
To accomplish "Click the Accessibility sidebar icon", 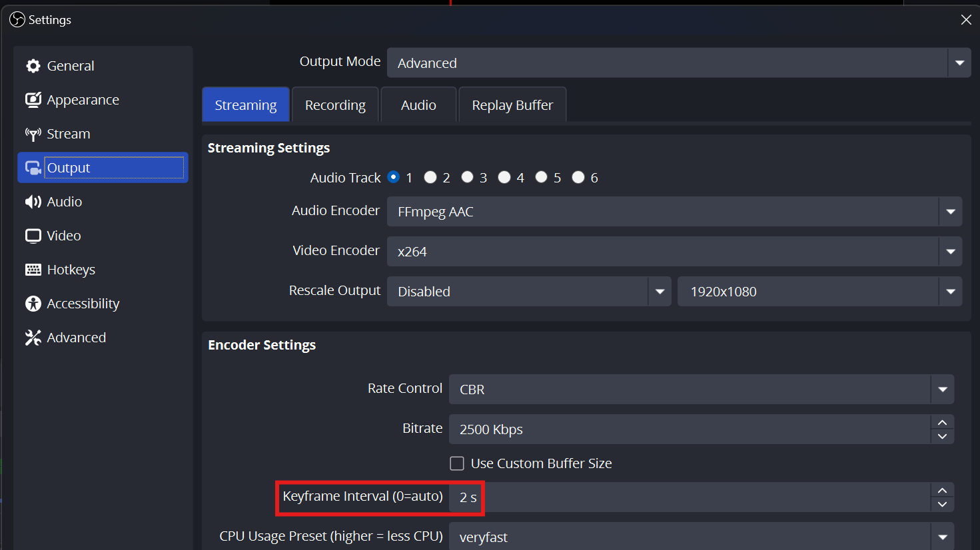I will coord(33,303).
